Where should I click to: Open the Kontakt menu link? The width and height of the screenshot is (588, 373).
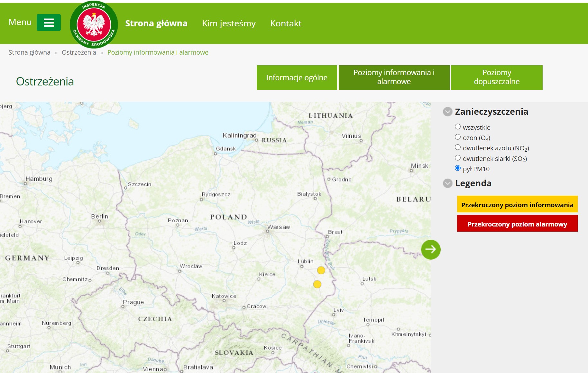pos(286,23)
